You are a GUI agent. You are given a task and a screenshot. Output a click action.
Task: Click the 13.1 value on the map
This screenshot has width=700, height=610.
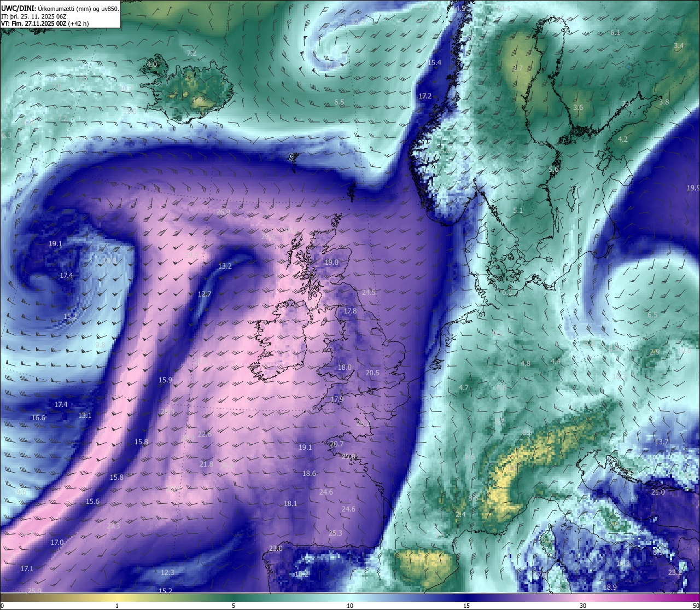click(85, 416)
